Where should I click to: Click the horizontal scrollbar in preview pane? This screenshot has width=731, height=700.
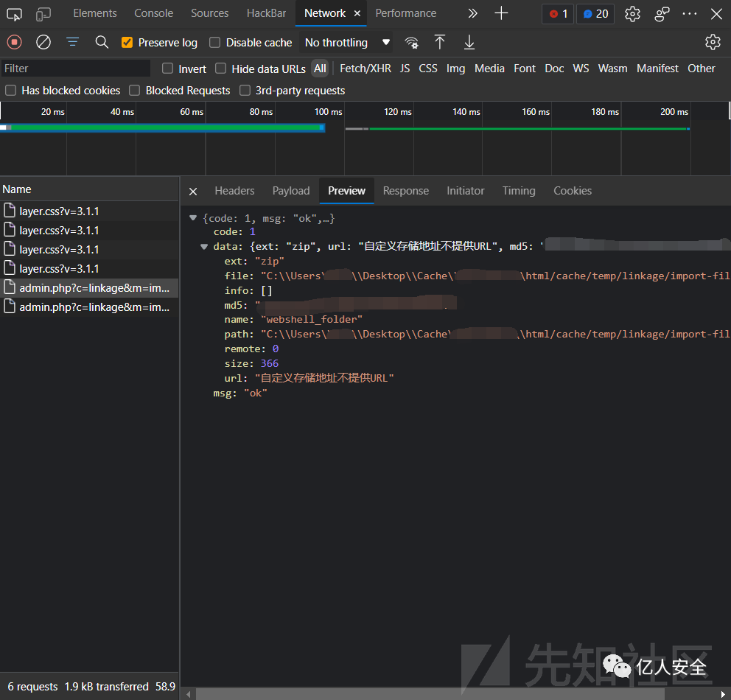[427, 693]
